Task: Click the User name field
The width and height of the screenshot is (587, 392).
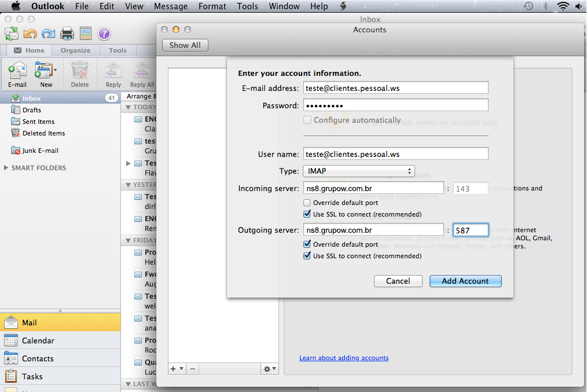Action: (396, 153)
